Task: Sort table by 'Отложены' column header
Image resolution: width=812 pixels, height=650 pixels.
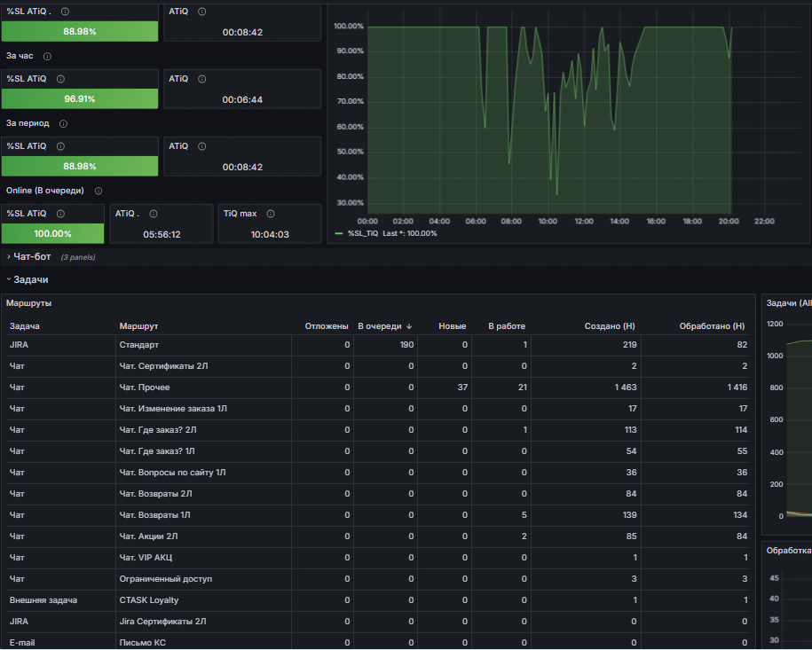Action: click(327, 326)
